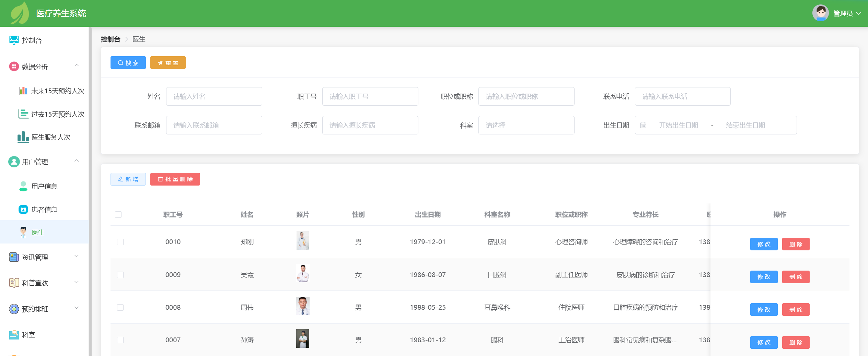Click 修改 button for 吴霞 row

pyautogui.click(x=764, y=277)
